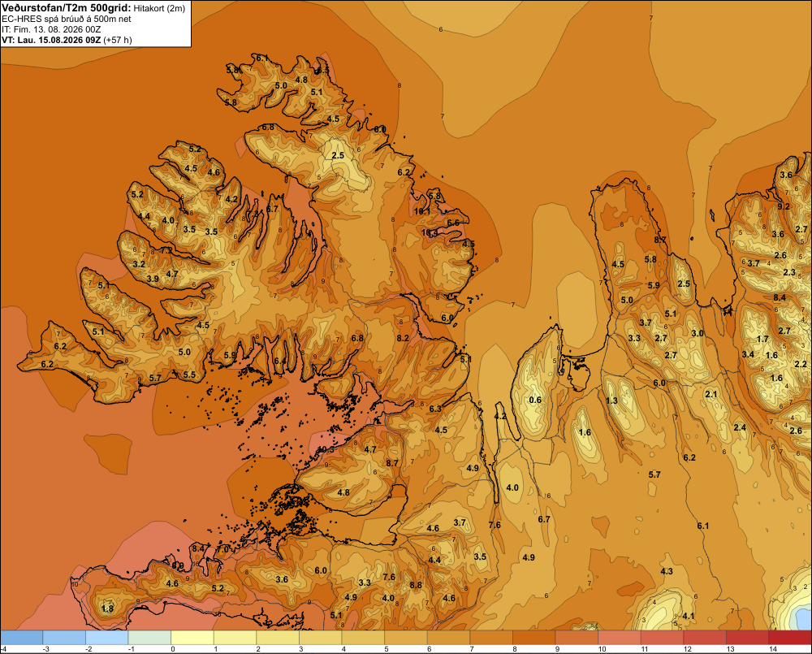The image size is (812, 654).
Task: Pick the light blue -2 to -1 legend swatch
Action: [x=106, y=638]
